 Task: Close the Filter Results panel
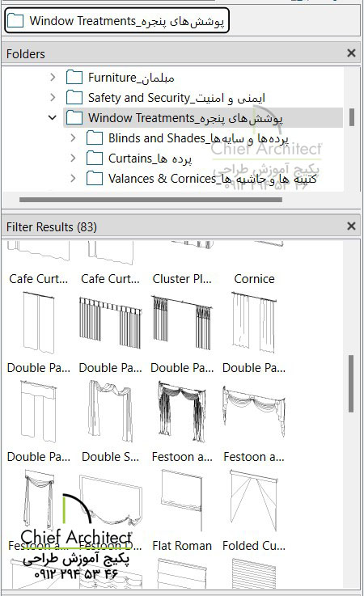(x=351, y=226)
